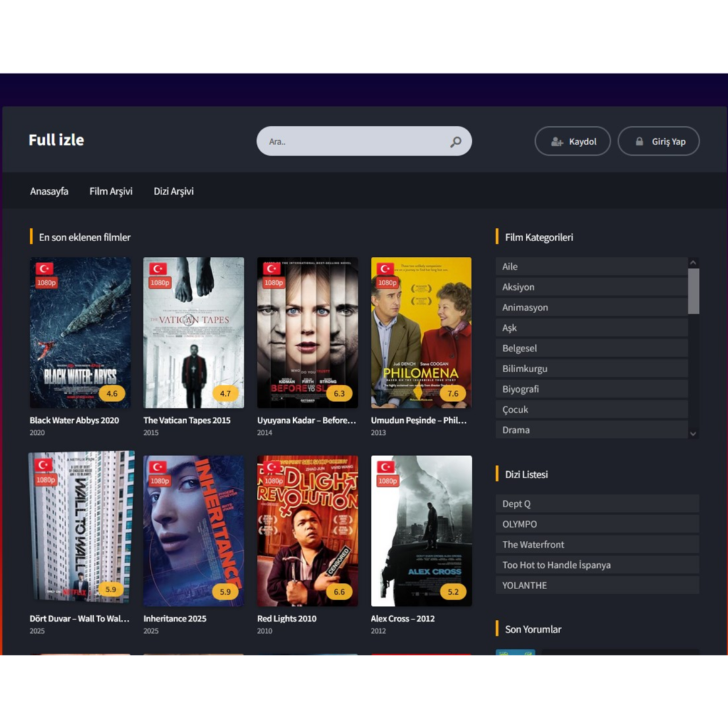Open the Film Arşivi menu item

(111, 191)
